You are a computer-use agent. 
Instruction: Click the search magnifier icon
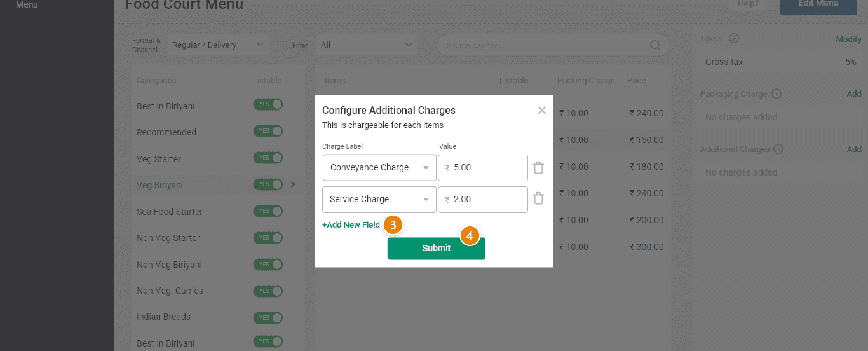click(x=655, y=45)
